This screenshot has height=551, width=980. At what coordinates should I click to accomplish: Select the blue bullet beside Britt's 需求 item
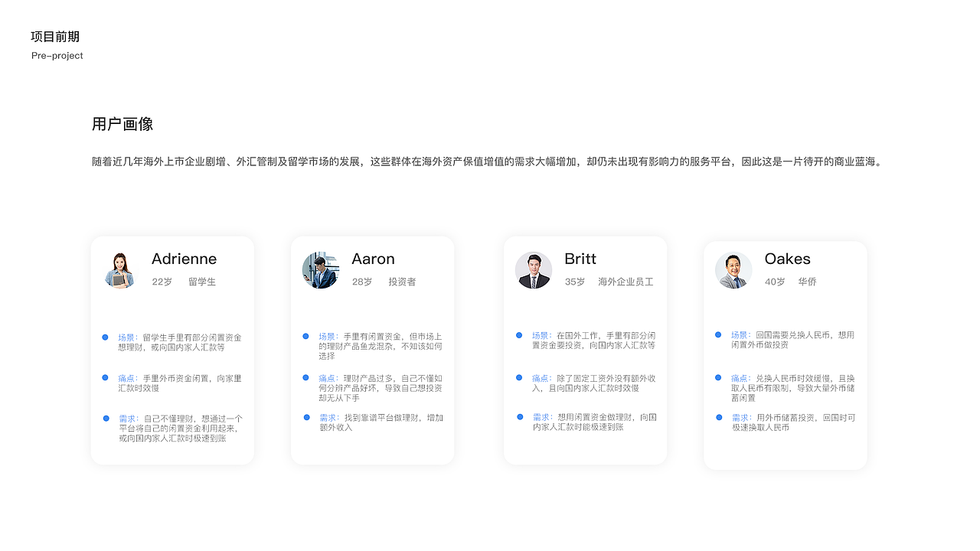pos(519,417)
